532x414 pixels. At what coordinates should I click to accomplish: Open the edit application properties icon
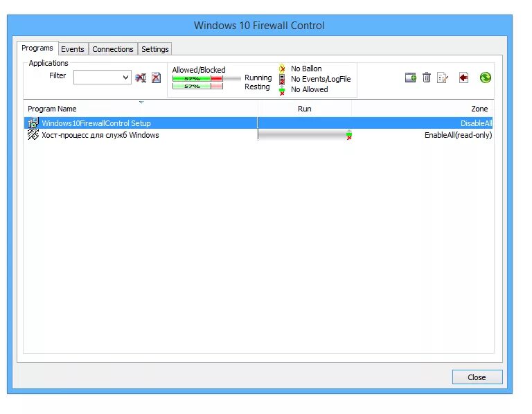pyautogui.click(x=443, y=78)
